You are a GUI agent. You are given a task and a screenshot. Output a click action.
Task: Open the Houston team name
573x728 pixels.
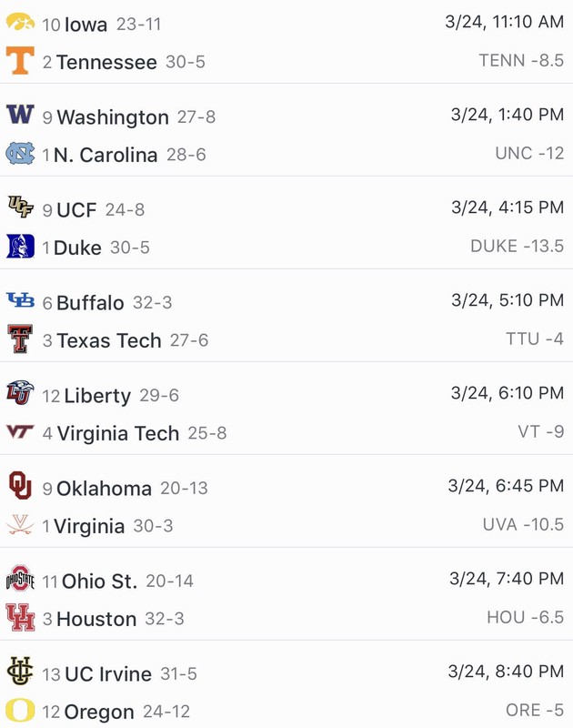[96, 619]
